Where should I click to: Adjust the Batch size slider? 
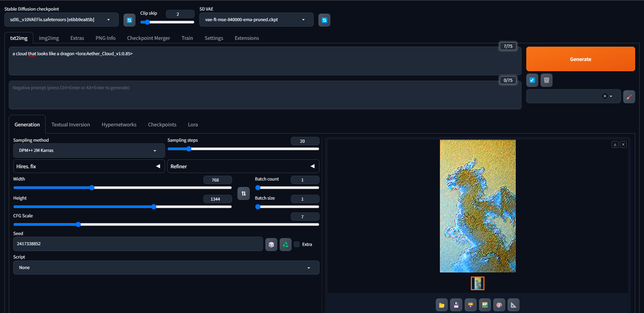[x=287, y=207]
